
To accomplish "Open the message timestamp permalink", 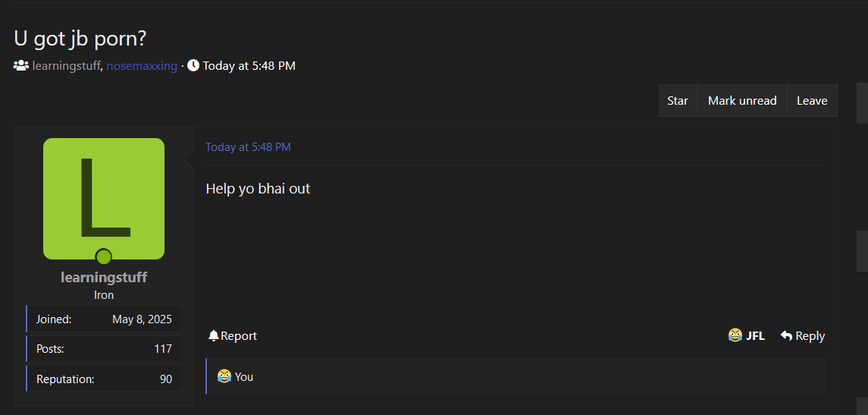I will (x=248, y=147).
